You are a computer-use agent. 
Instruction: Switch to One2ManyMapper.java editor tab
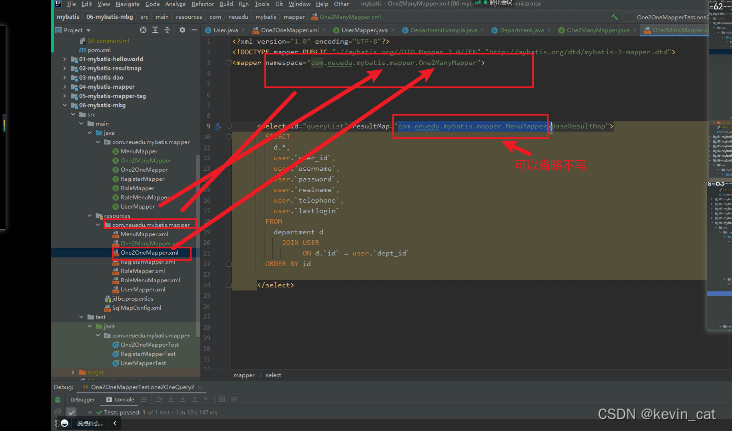594,30
